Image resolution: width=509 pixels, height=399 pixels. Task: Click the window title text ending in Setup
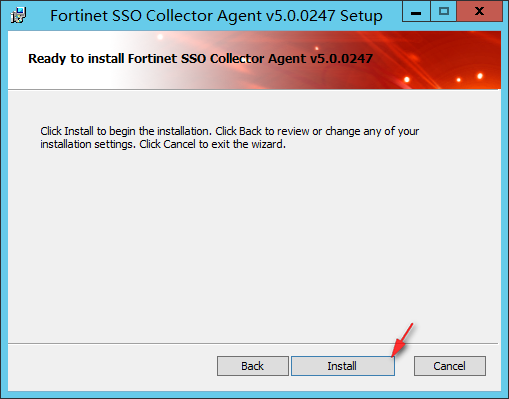216,16
